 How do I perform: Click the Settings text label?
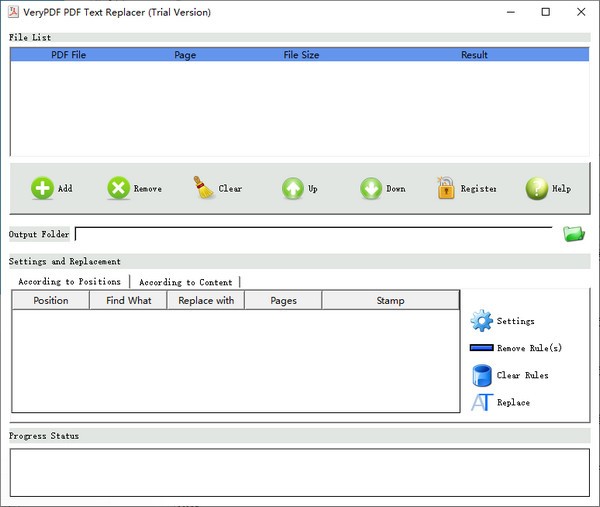(x=515, y=321)
